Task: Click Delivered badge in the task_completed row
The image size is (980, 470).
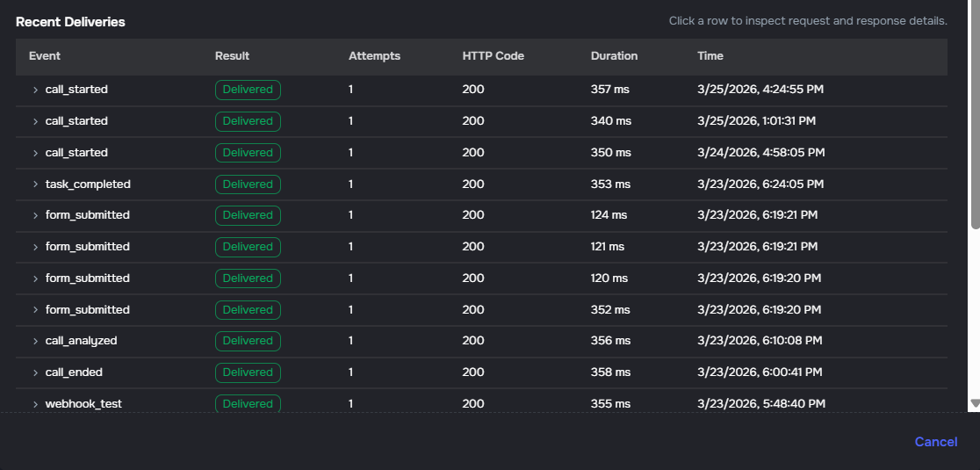Action: click(x=248, y=184)
